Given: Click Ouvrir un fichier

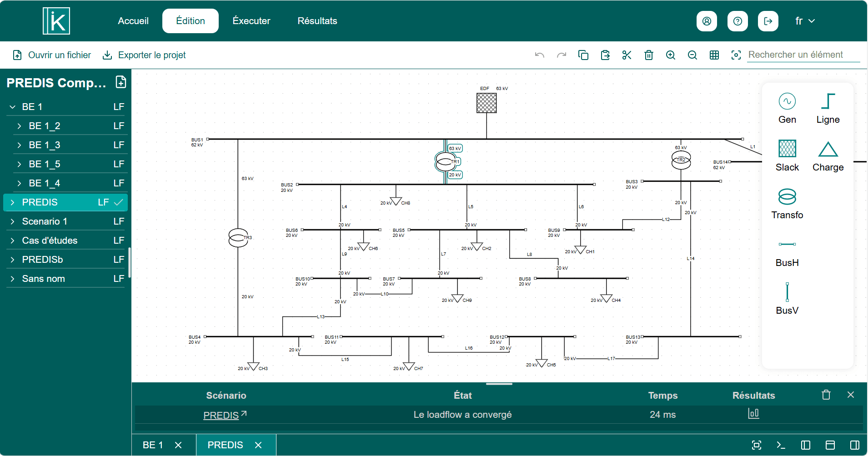Looking at the screenshot, I should click(52, 55).
